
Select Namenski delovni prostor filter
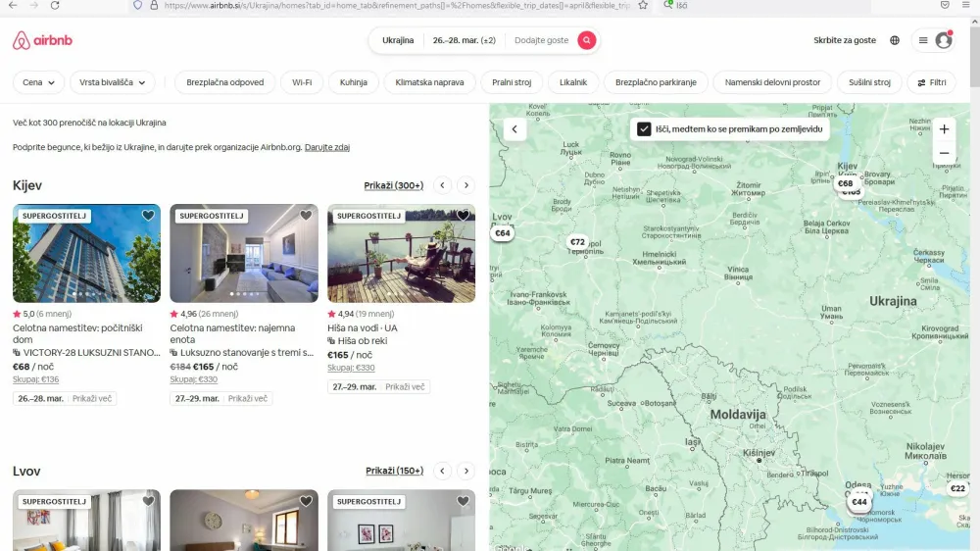[772, 82]
